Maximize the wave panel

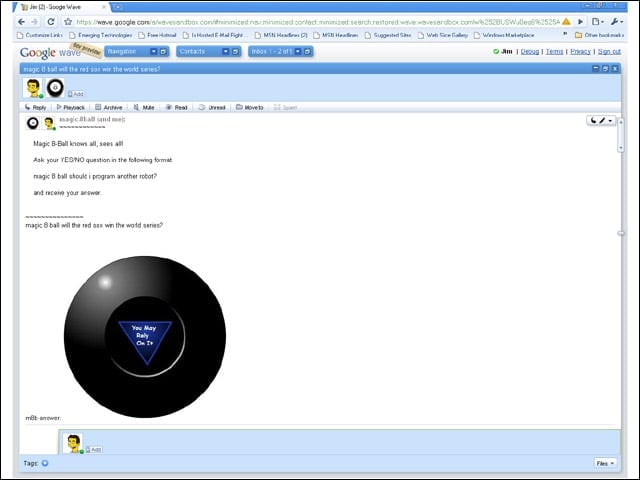605,69
